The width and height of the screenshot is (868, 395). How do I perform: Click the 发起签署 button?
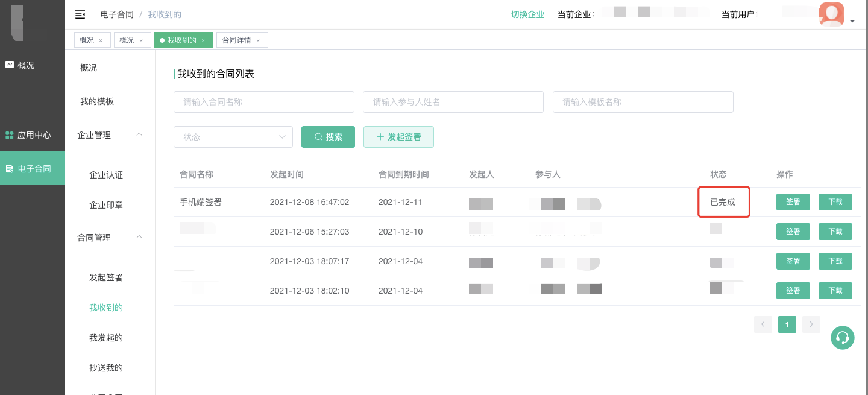(398, 137)
